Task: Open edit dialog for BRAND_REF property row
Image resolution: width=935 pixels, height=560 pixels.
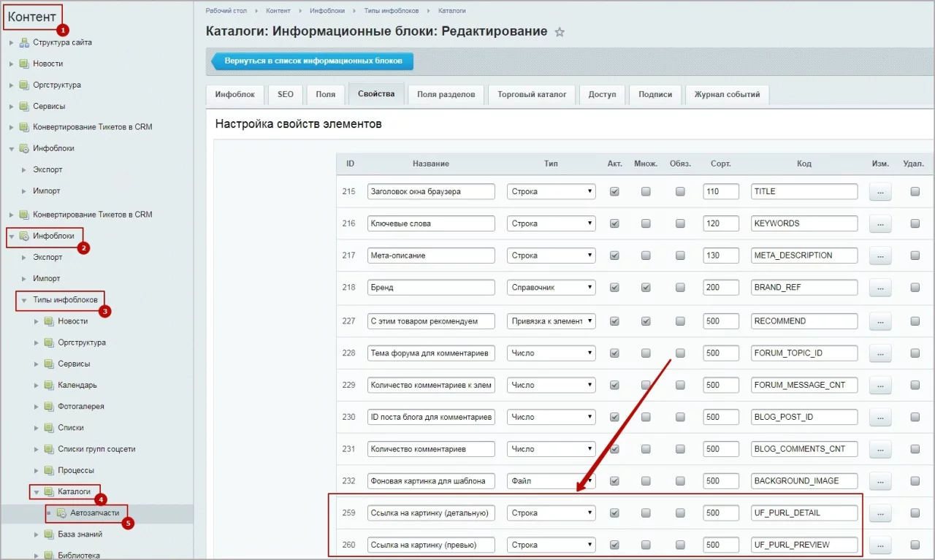Action: coord(879,288)
